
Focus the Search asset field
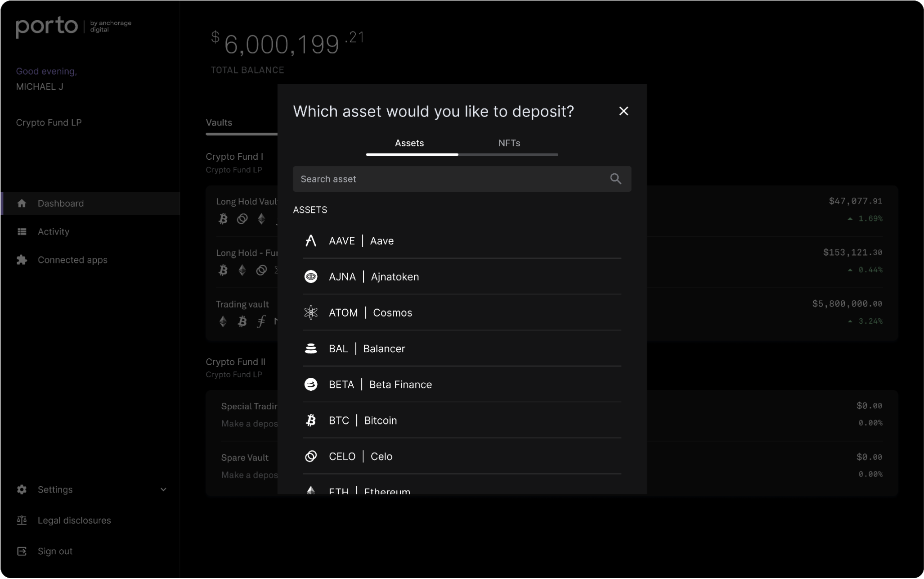462,179
